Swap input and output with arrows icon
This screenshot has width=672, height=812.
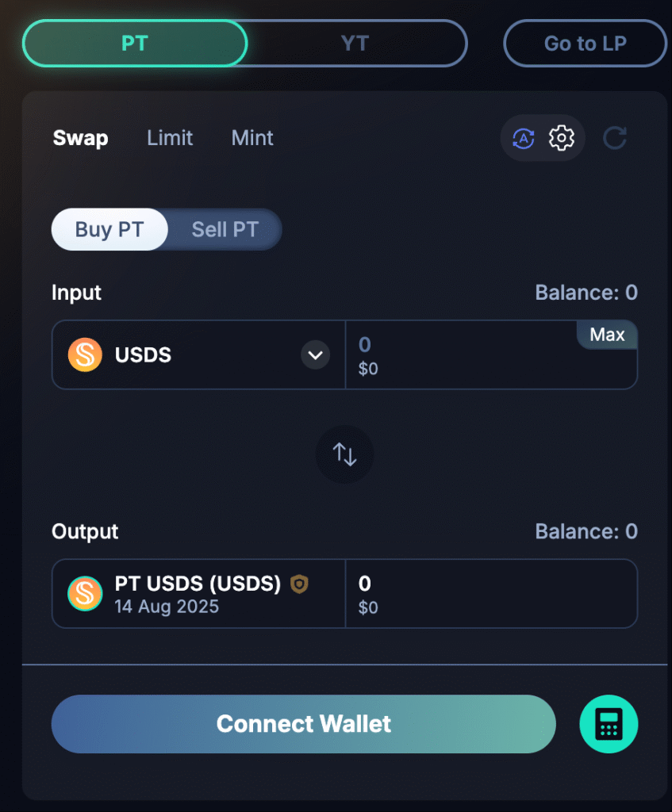click(x=344, y=454)
